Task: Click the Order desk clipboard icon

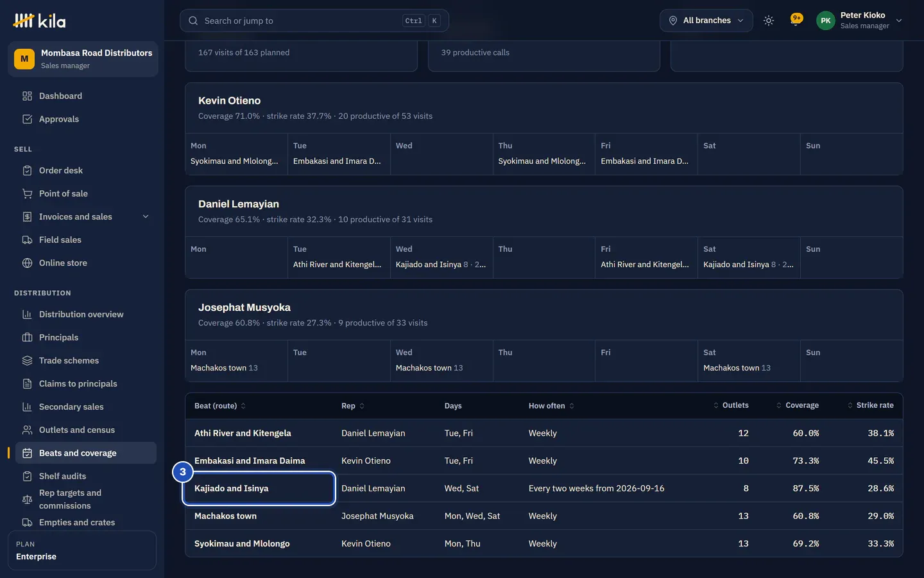Action: click(27, 170)
